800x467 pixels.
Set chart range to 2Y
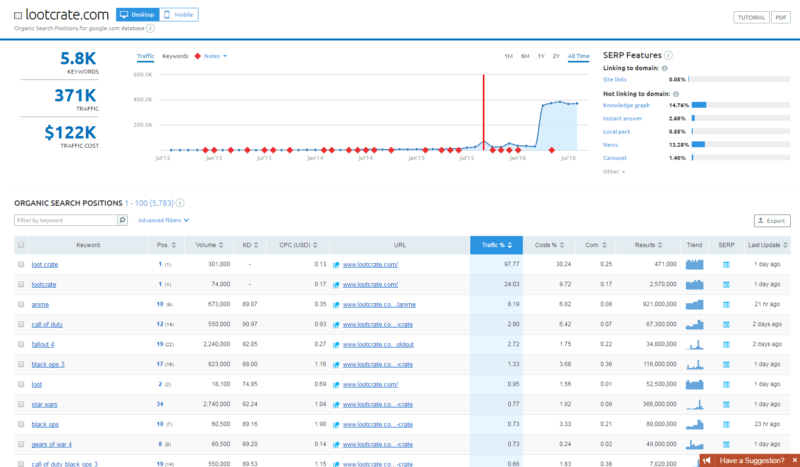556,56
